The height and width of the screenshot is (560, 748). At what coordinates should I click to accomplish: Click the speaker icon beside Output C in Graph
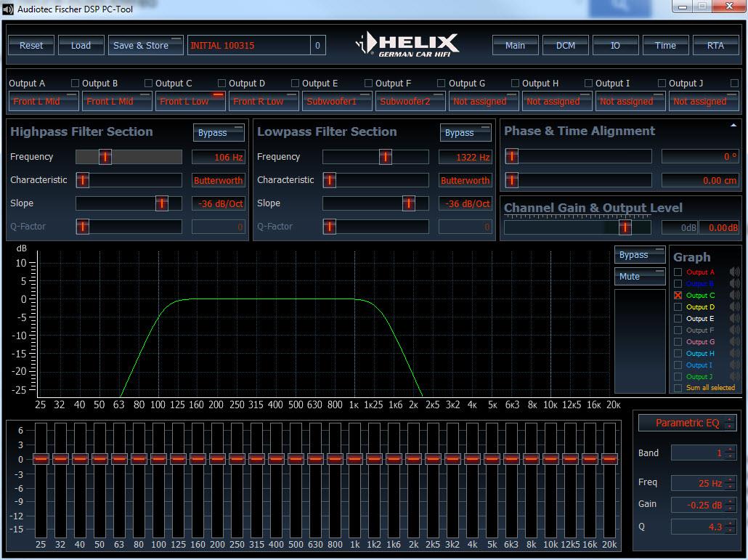pos(735,296)
